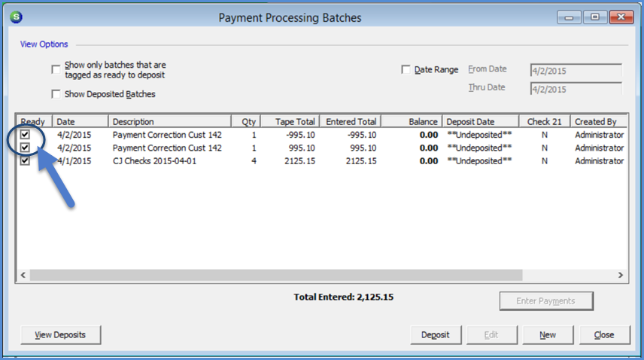Check the Date Range option
Image resolution: width=644 pixels, height=360 pixels.
click(406, 69)
